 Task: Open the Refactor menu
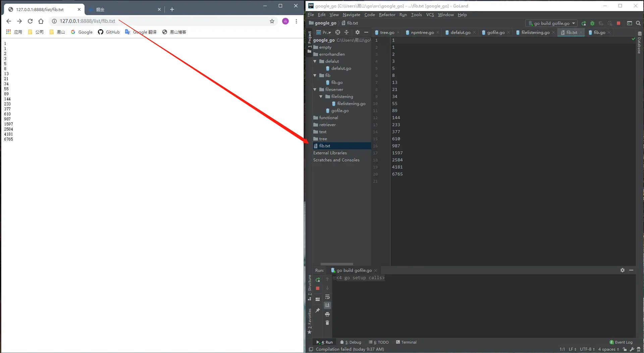coord(387,15)
